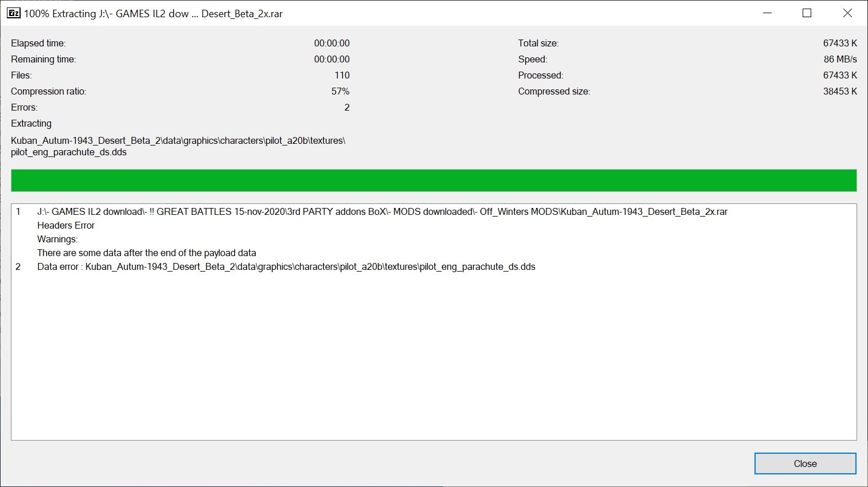Click the Speed value 86 MB/s

tap(840, 59)
